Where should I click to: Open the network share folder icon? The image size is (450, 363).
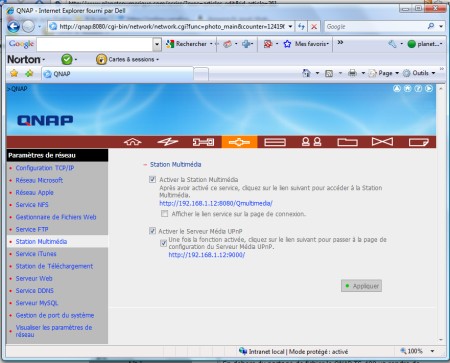coord(347,142)
